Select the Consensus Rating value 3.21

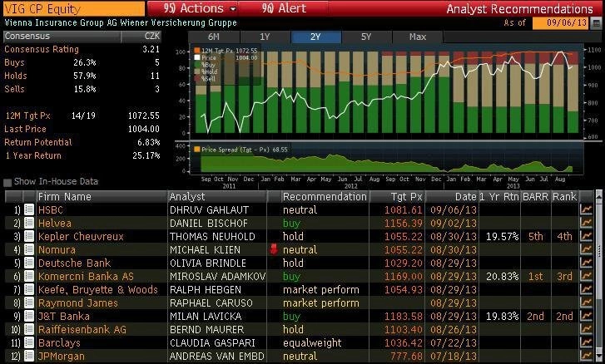(151, 49)
